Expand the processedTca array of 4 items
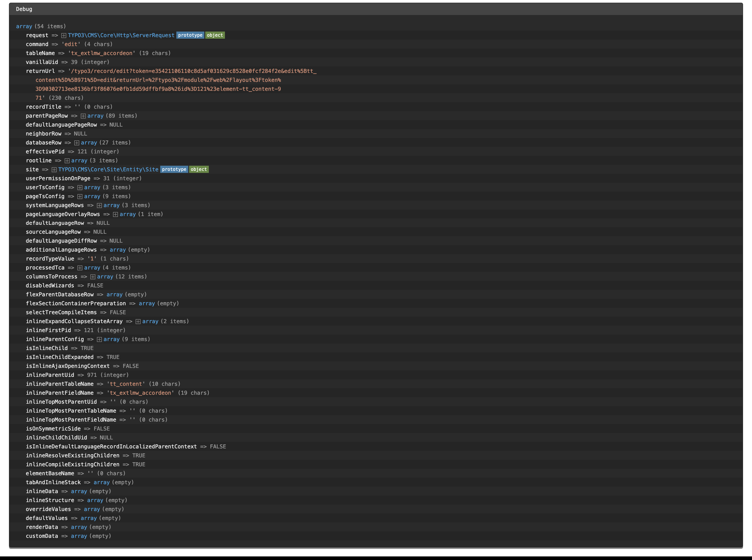Image resolution: width=752 pixels, height=560 pixels. (x=80, y=268)
